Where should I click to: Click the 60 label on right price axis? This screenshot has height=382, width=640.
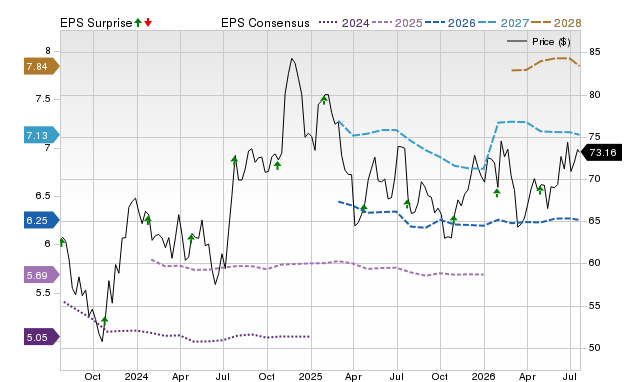click(x=594, y=263)
